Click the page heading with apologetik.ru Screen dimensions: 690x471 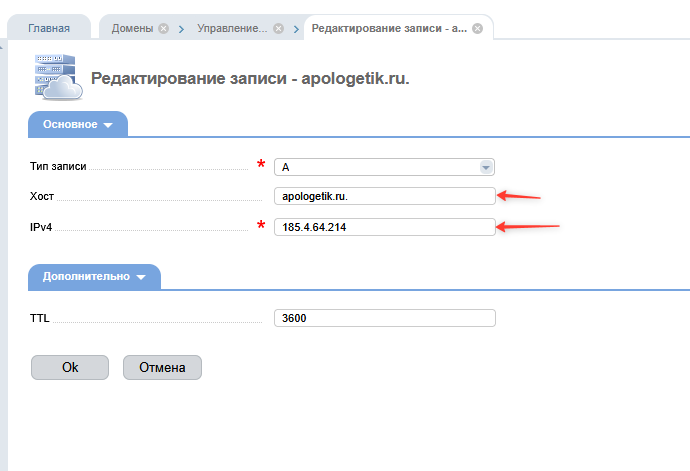(250, 78)
